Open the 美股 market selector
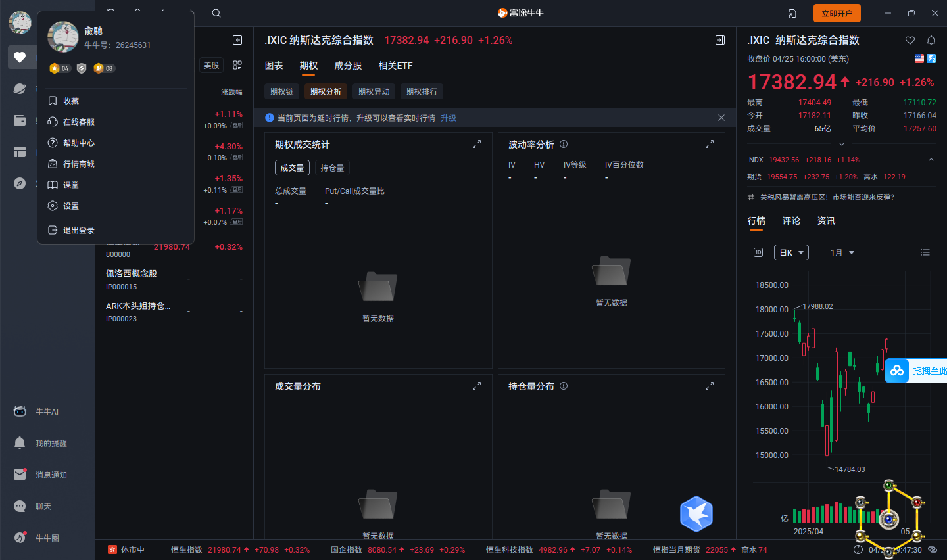Screen dimensions: 947x560 tap(211, 65)
